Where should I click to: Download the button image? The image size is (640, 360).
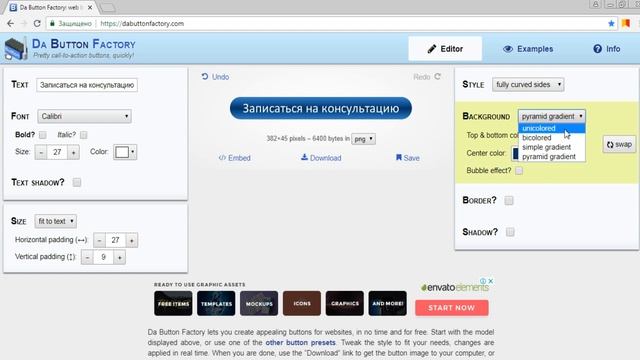point(321,158)
